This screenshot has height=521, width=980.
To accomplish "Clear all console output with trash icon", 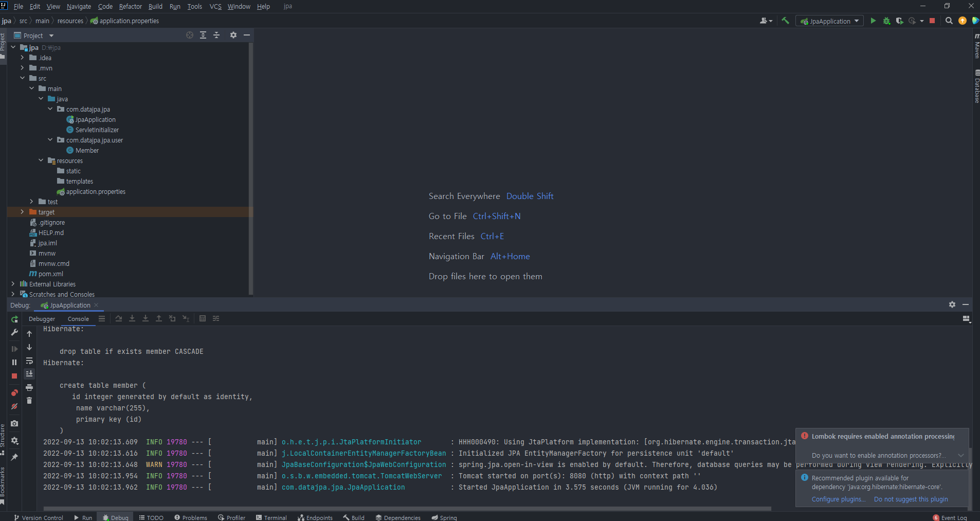I will (x=29, y=401).
